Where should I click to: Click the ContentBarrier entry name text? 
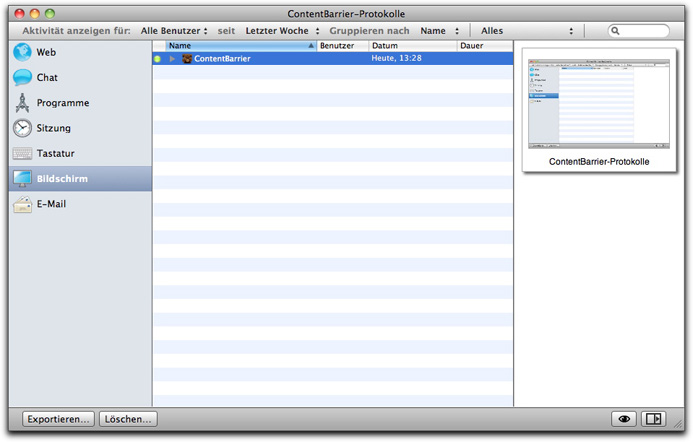[x=222, y=58]
